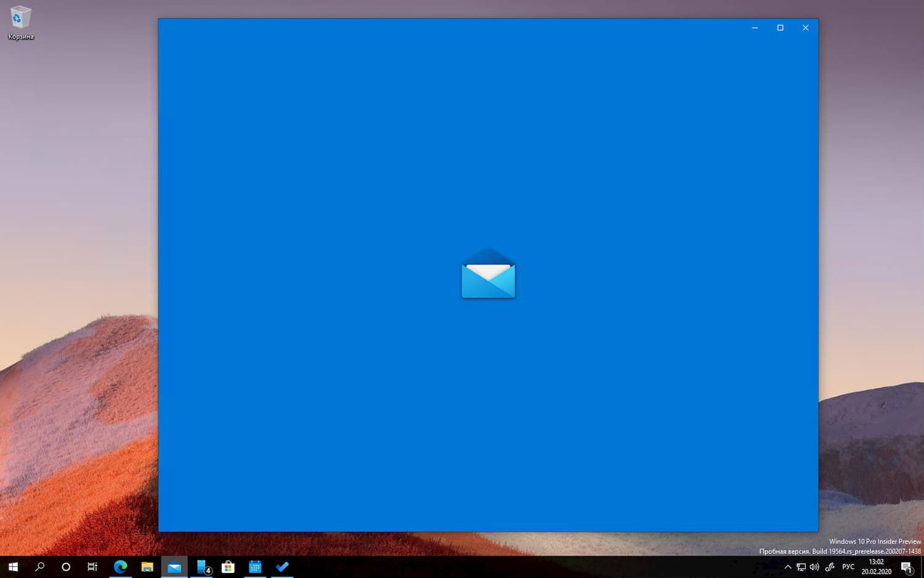
Task: Open the Action Center with 1 notification
Action: point(907,566)
